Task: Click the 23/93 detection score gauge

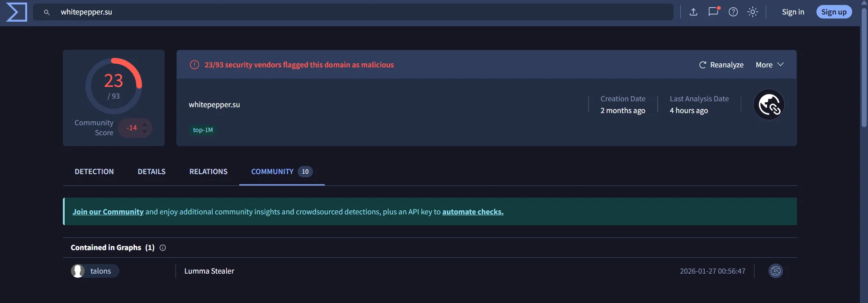Action: point(114,86)
